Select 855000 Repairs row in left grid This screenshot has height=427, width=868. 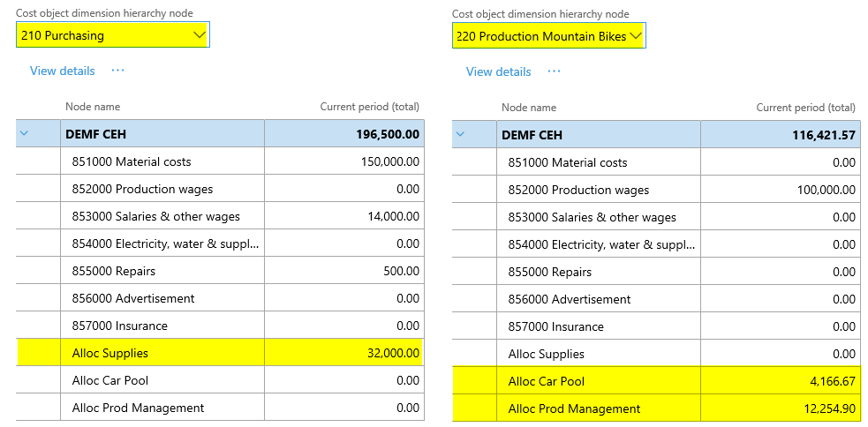pyautogui.click(x=111, y=271)
